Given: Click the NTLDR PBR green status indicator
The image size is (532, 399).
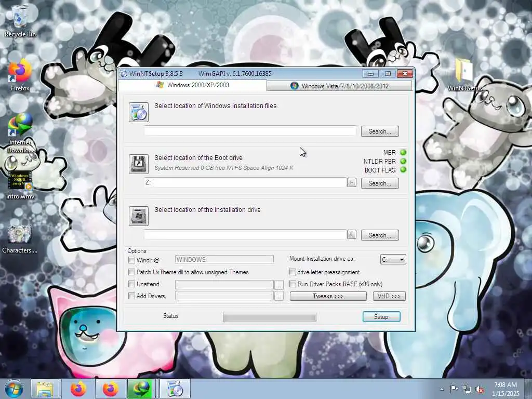Looking at the screenshot, I should (403, 161).
